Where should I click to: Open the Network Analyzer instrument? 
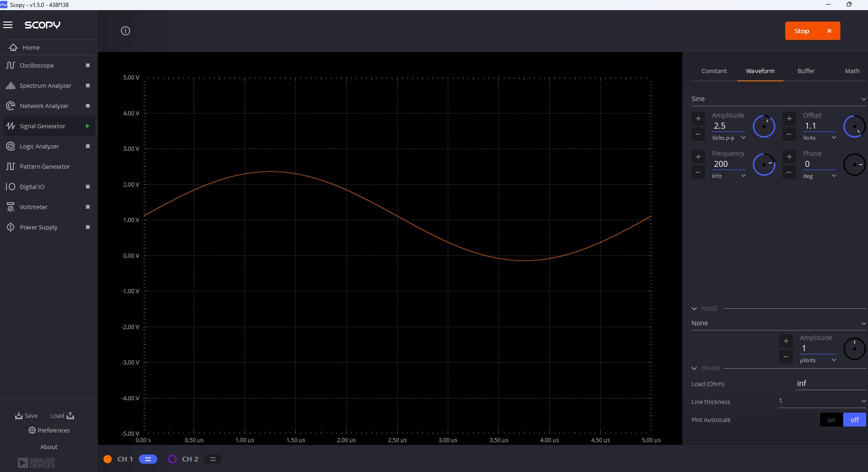point(44,106)
